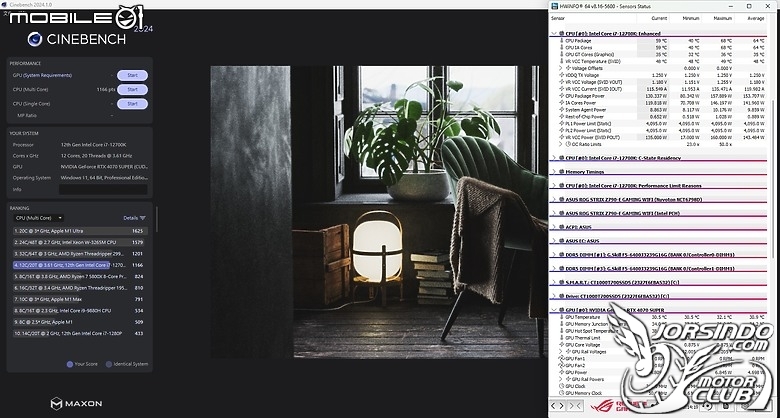Click the collapse arrows button in HWiNFO toolbar
The height and width of the screenshot is (418, 780).
pyautogui.click(x=575, y=406)
